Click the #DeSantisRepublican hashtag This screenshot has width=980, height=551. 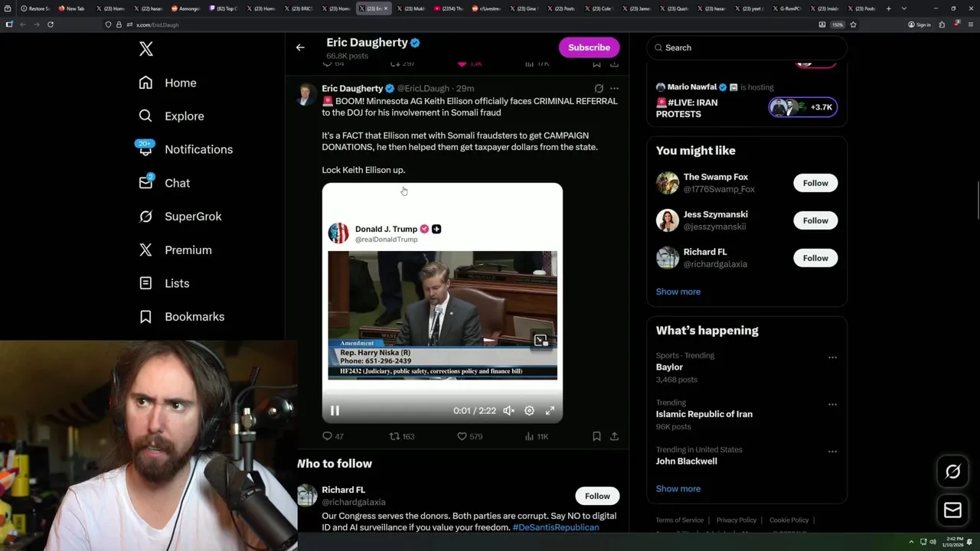pyautogui.click(x=556, y=528)
